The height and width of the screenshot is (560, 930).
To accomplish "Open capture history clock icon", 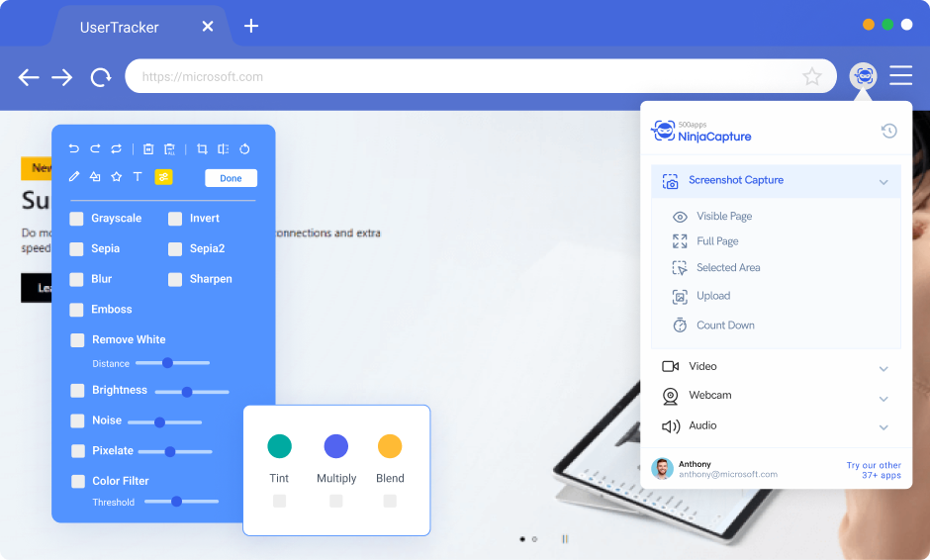I will click(888, 131).
